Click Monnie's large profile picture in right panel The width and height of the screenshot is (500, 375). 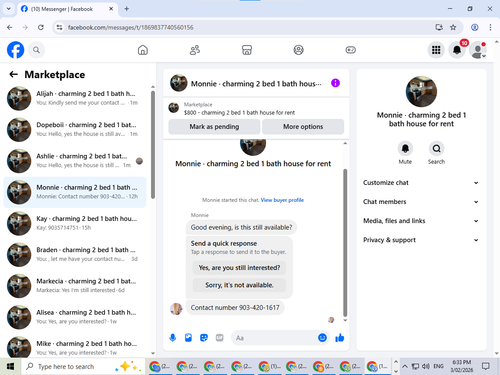[421, 91]
